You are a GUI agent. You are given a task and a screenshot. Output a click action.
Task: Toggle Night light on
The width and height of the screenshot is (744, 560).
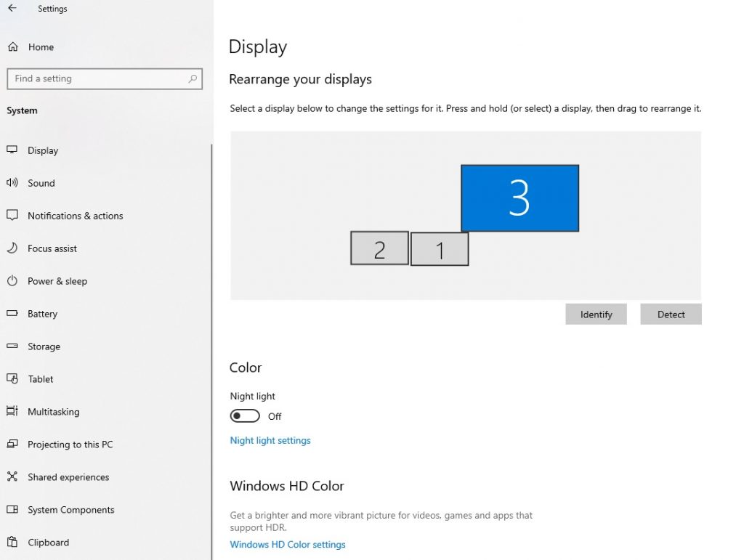click(245, 415)
